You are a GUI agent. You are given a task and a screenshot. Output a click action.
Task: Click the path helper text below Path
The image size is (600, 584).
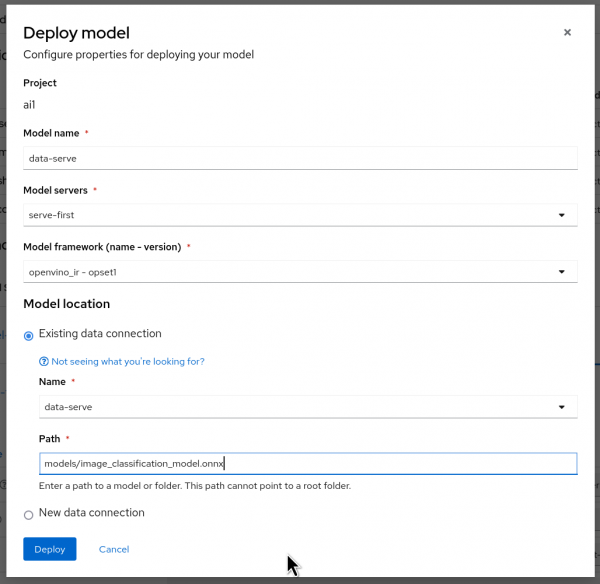pos(194,486)
